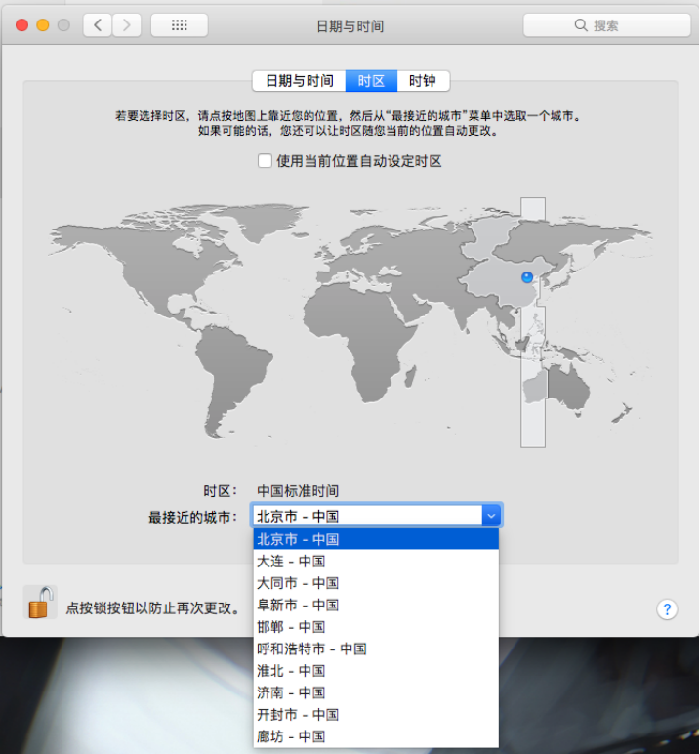Choose 大连 - 中国 from the list
This screenshot has height=754, width=700.
coord(376,562)
